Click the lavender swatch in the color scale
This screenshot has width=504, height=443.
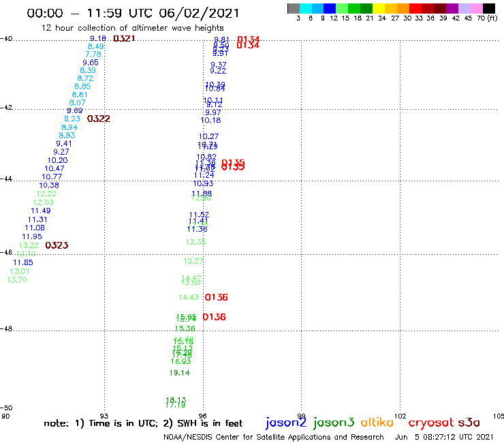click(464, 8)
